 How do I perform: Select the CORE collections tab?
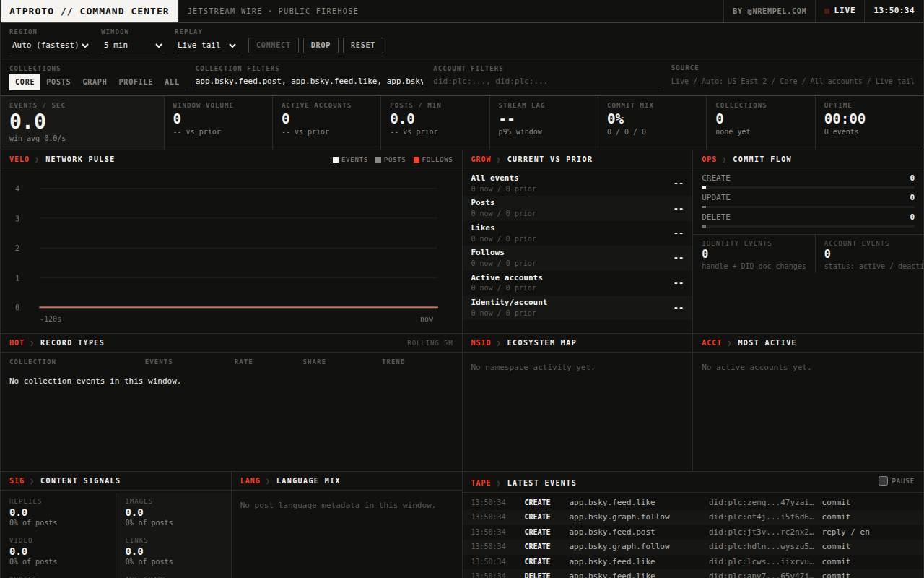25,82
